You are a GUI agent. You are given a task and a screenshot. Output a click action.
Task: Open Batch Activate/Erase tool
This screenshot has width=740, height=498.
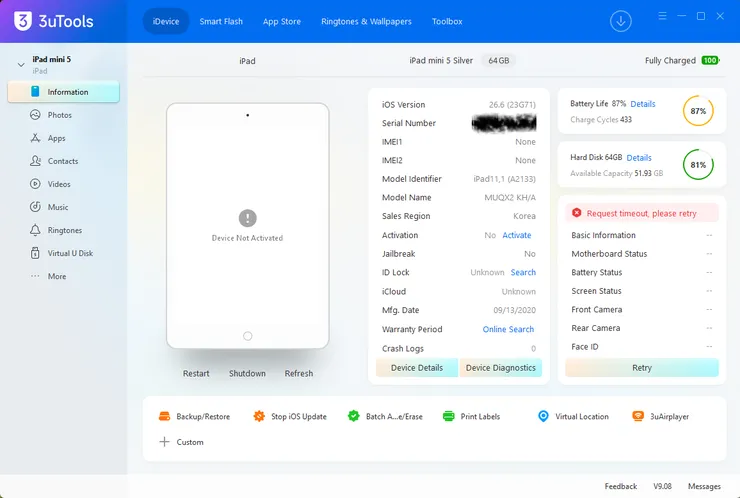pyautogui.click(x=385, y=416)
